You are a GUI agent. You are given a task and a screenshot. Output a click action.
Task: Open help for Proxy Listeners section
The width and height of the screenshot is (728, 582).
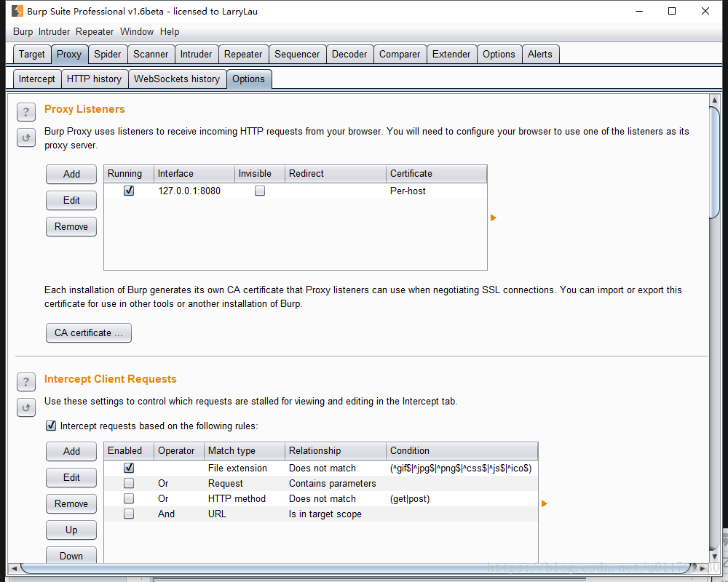[x=26, y=112]
